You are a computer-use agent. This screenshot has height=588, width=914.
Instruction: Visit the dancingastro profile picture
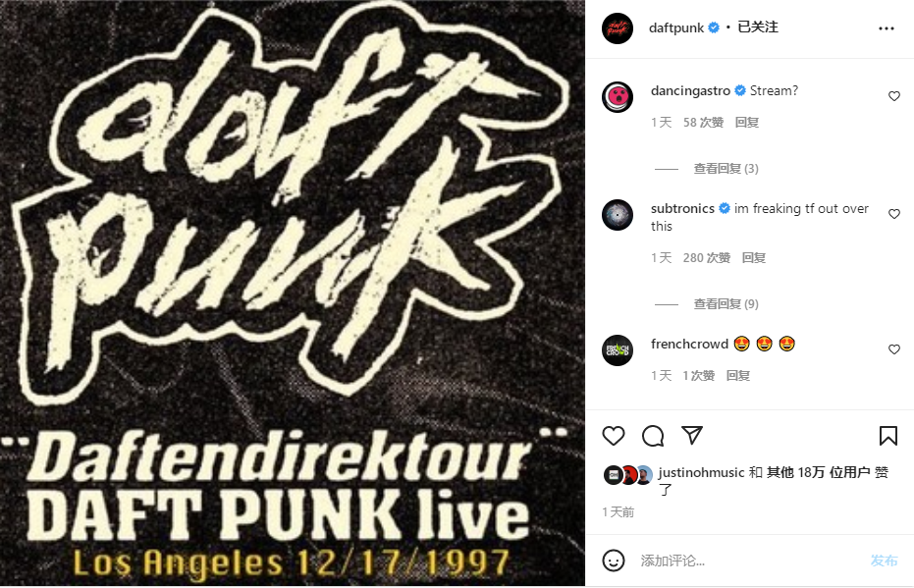point(618,97)
